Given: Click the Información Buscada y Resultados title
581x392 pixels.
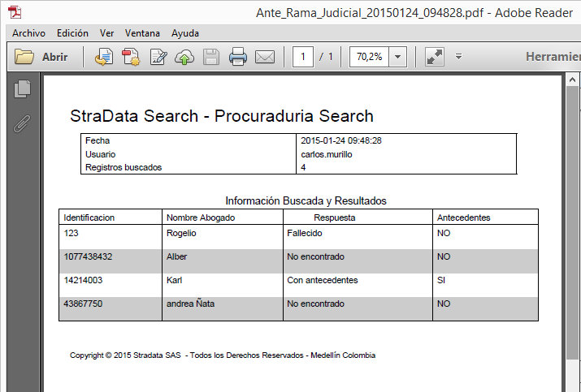Looking at the screenshot, I should click(306, 200).
